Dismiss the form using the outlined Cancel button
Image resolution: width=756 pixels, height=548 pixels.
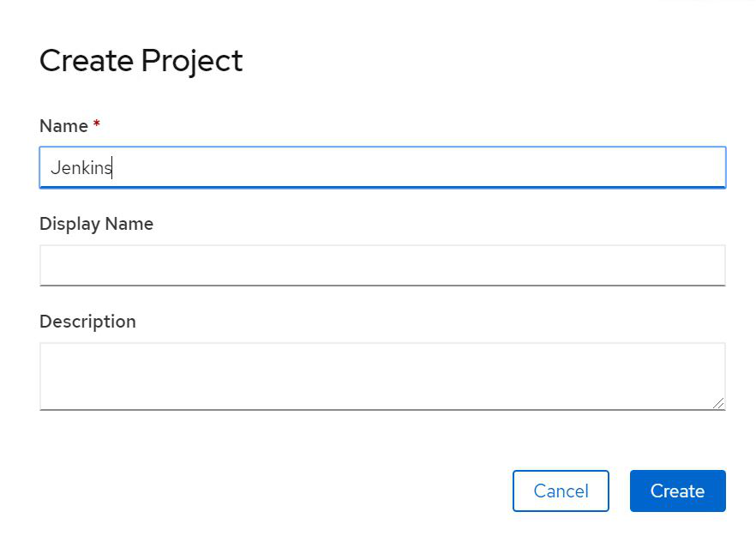(561, 491)
